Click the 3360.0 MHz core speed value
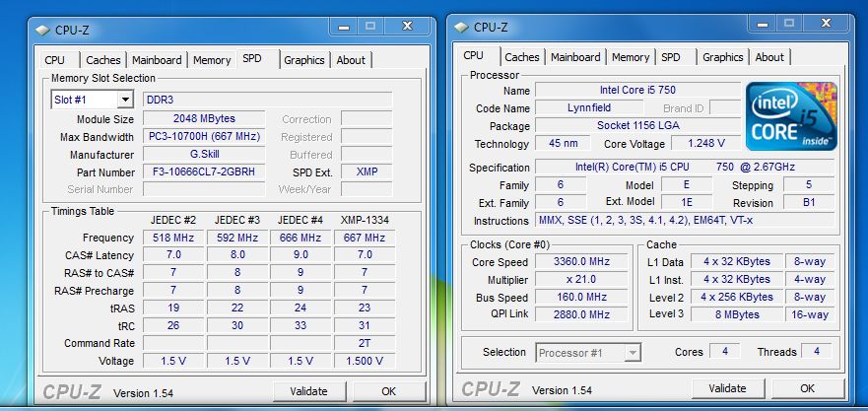This screenshot has width=868, height=411. (x=581, y=261)
